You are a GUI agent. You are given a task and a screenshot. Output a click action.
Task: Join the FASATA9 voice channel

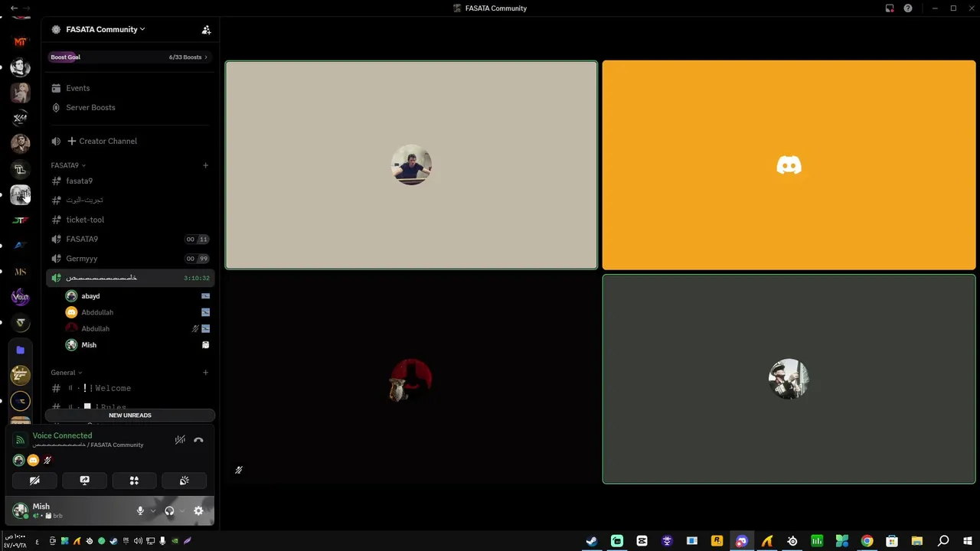click(129, 239)
